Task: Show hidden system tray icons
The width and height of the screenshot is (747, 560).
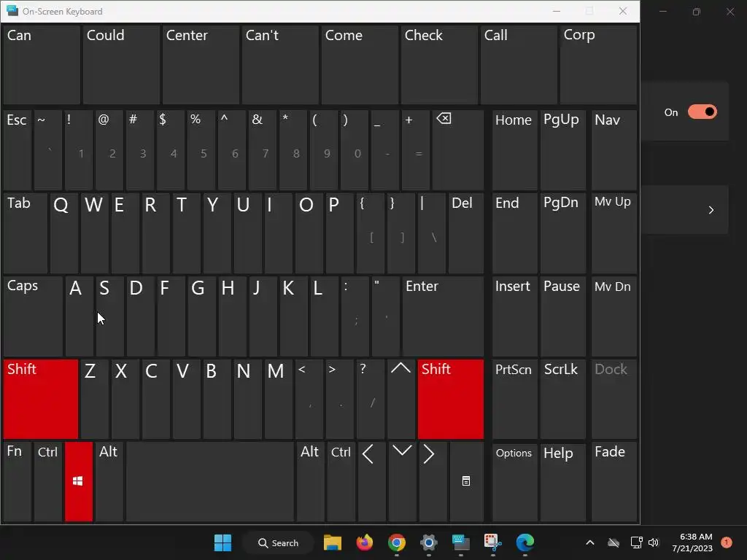Action: tap(589, 542)
